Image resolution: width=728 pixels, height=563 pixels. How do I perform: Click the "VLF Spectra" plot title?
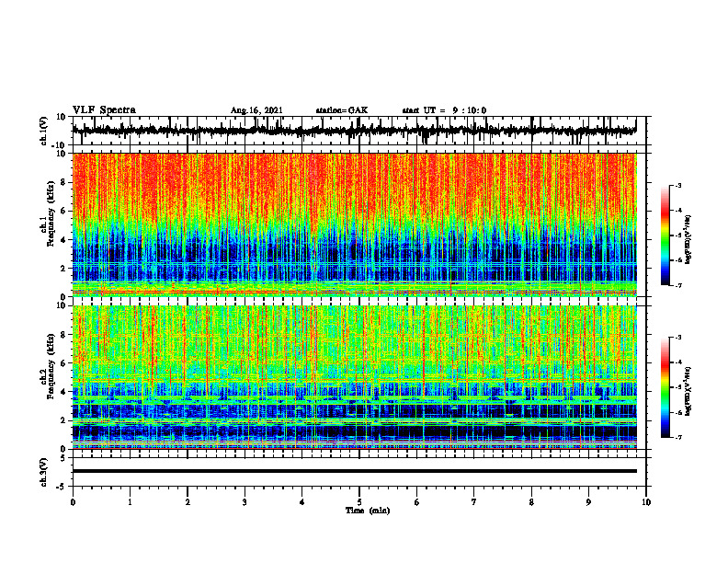pyautogui.click(x=104, y=110)
